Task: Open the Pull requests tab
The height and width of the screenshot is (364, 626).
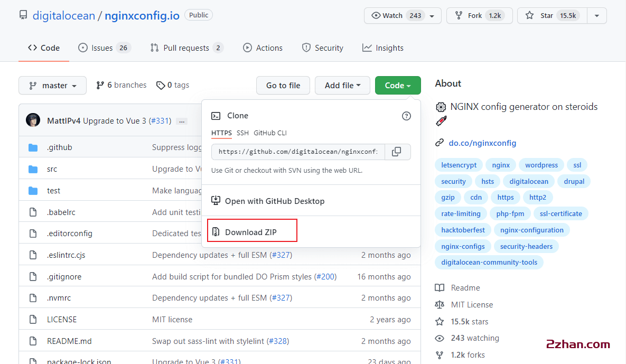Action: point(186,48)
